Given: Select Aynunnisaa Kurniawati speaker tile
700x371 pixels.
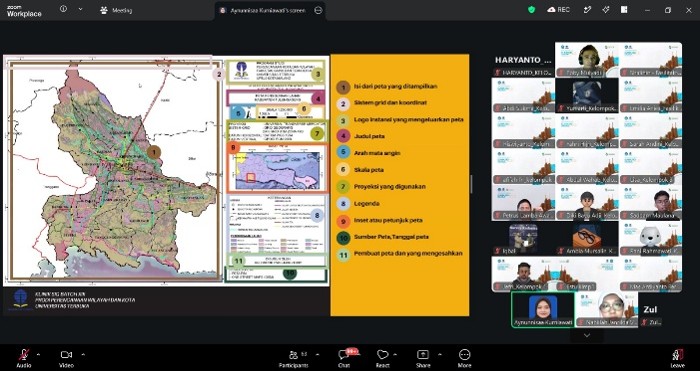Looking at the screenshot, I should pos(543,310).
